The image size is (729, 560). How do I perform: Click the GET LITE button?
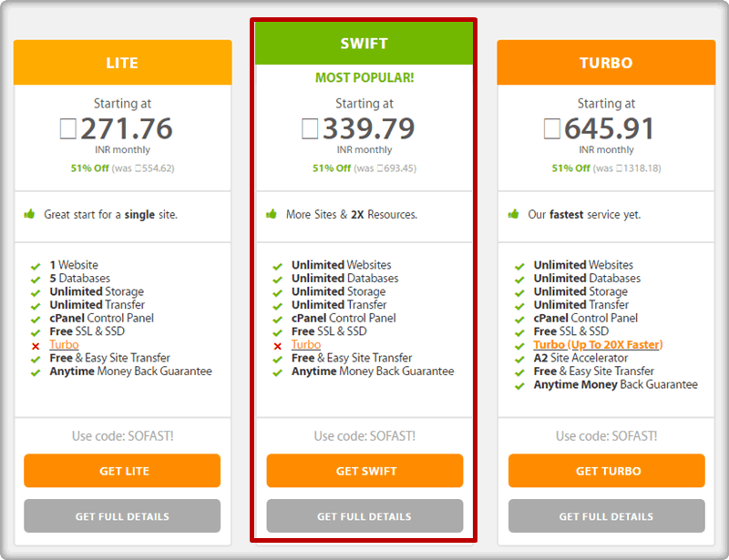(122, 471)
